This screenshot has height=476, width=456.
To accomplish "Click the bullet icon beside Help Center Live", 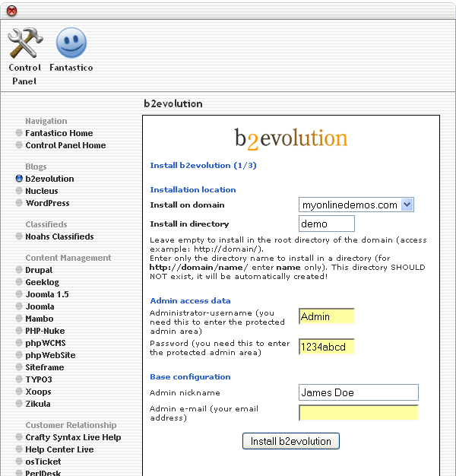I will [19, 449].
